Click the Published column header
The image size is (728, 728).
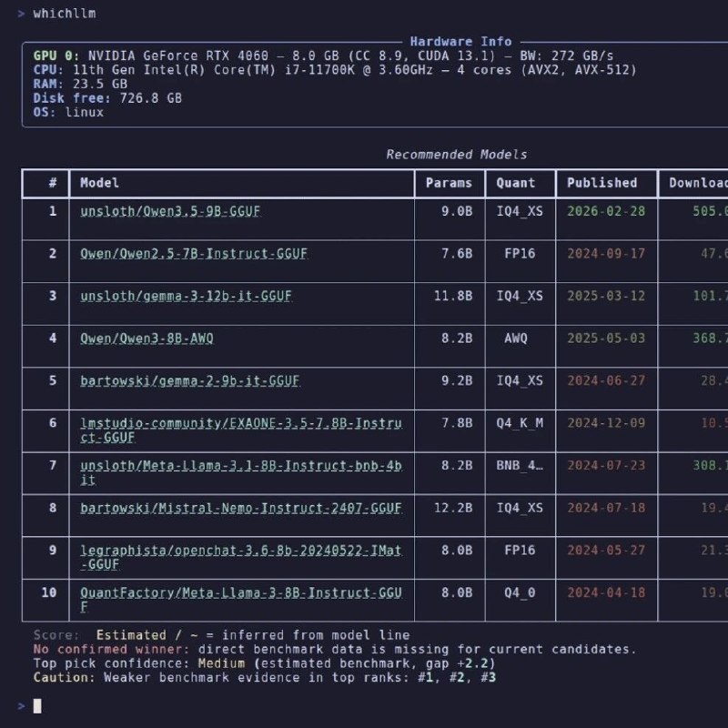point(602,183)
